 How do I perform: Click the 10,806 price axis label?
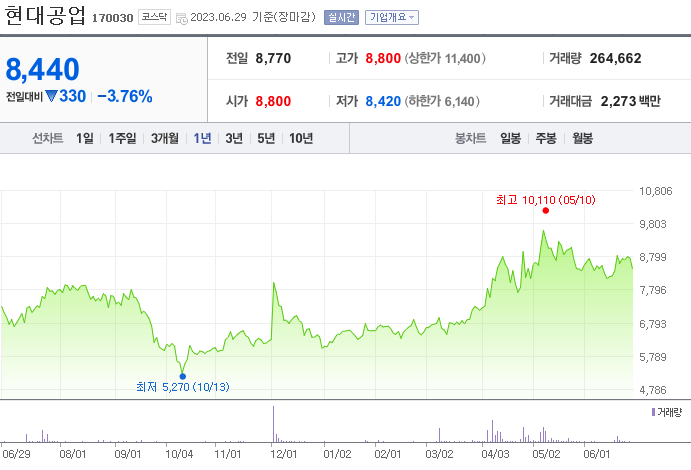pos(656,191)
